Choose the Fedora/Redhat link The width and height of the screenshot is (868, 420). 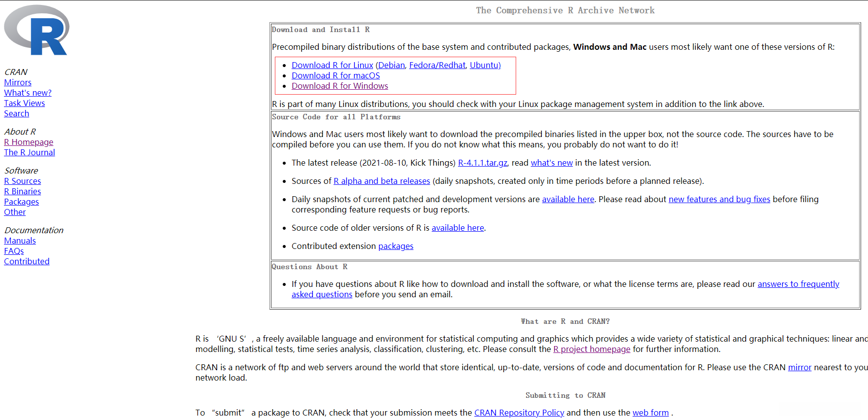click(x=437, y=65)
